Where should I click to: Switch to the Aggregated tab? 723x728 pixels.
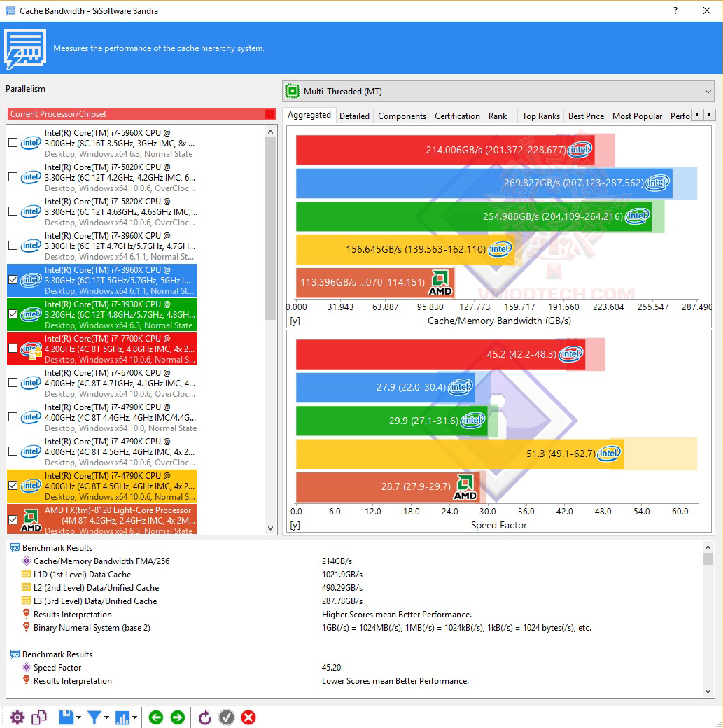309,115
